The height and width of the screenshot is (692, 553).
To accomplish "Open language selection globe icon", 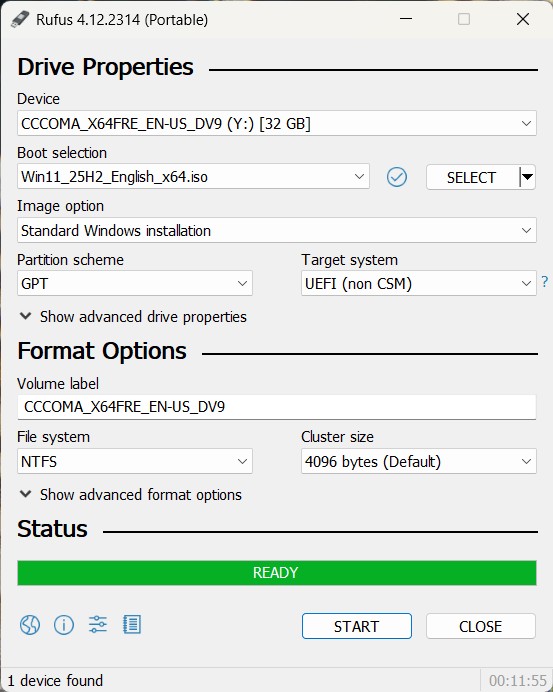I will pos(30,625).
